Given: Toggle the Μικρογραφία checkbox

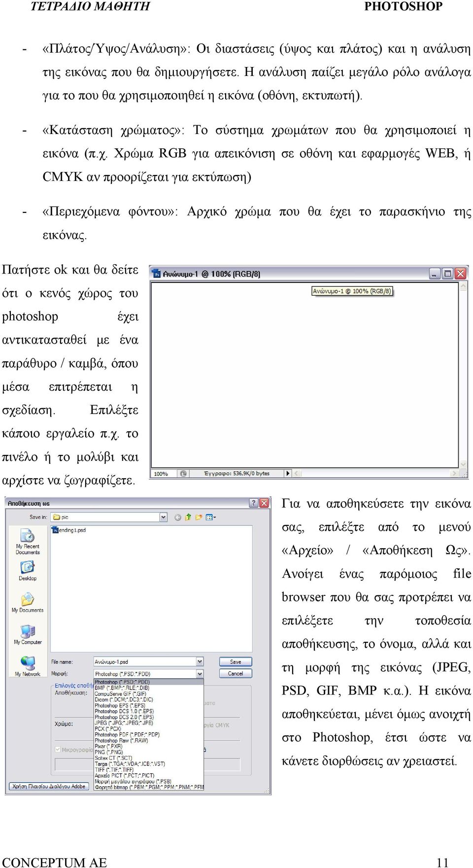Looking at the screenshot, I should (58, 749).
